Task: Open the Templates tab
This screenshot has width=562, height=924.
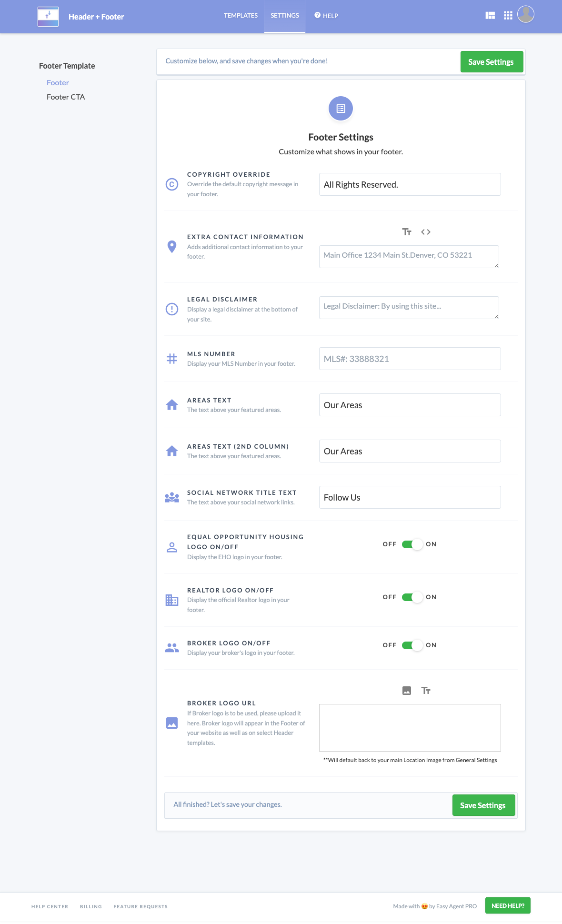Action: 241,16
